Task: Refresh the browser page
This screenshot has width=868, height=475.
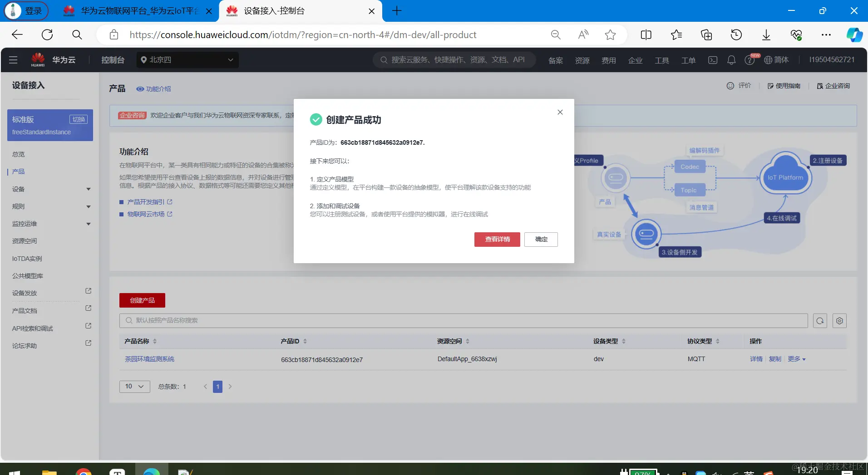Action: pyautogui.click(x=47, y=35)
